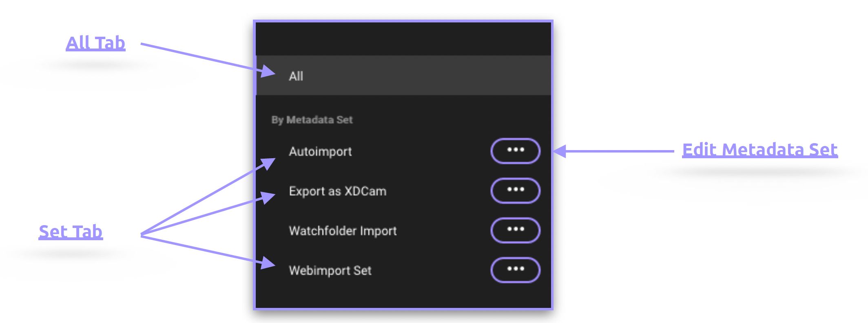Follow the "All Tab" annotation link
The height and width of the screenshot is (323, 868).
tap(95, 43)
